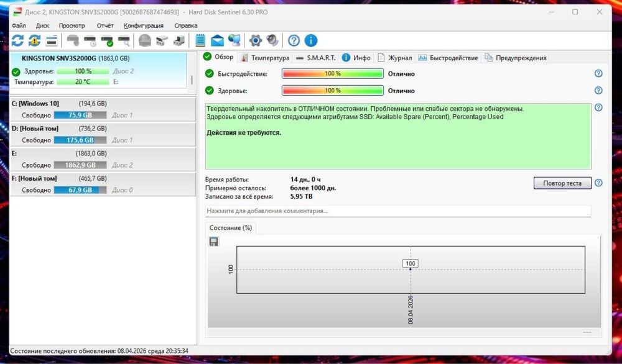Click the gray hard disk with stethoscope icon
Image resolution: width=622 pixels, height=364 pixels.
pos(73,40)
